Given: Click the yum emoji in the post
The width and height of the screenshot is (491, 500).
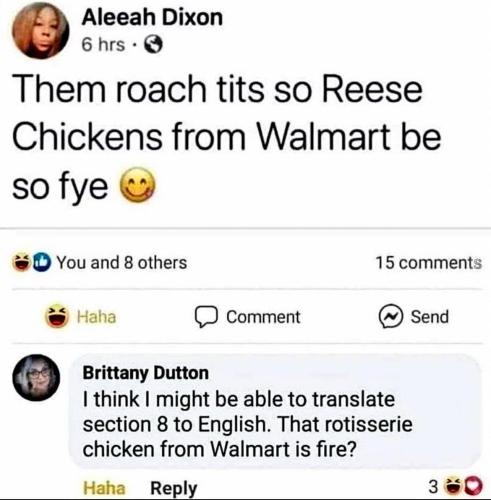Looking at the screenshot, I should [137, 185].
